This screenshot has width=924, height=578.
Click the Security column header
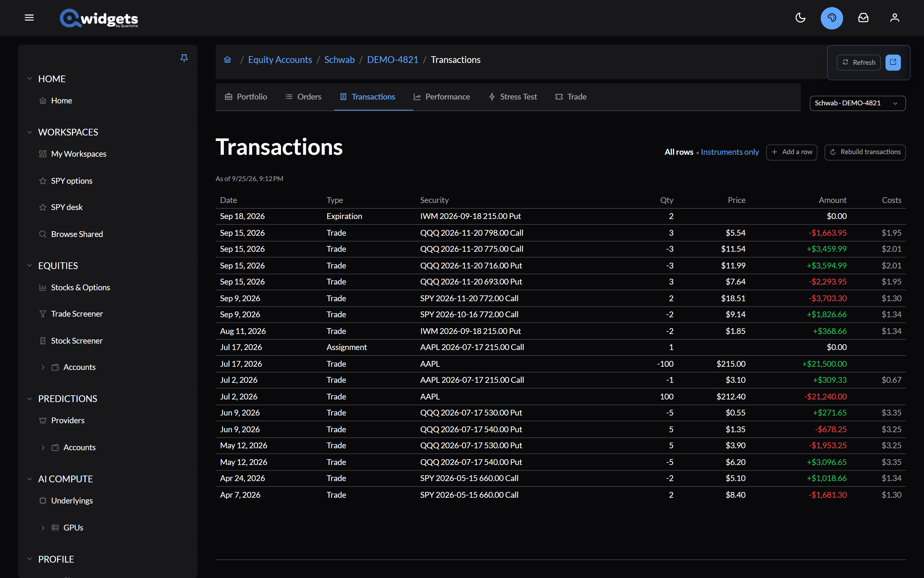pyautogui.click(x=434, y=200)
